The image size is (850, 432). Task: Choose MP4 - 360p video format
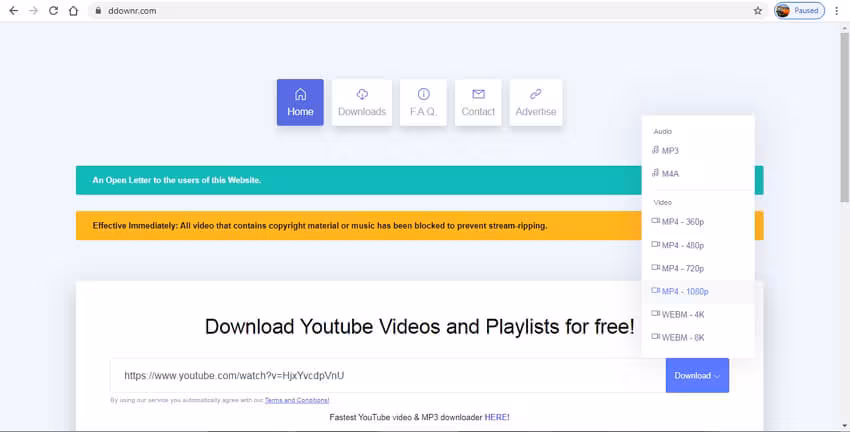[698, 222]
